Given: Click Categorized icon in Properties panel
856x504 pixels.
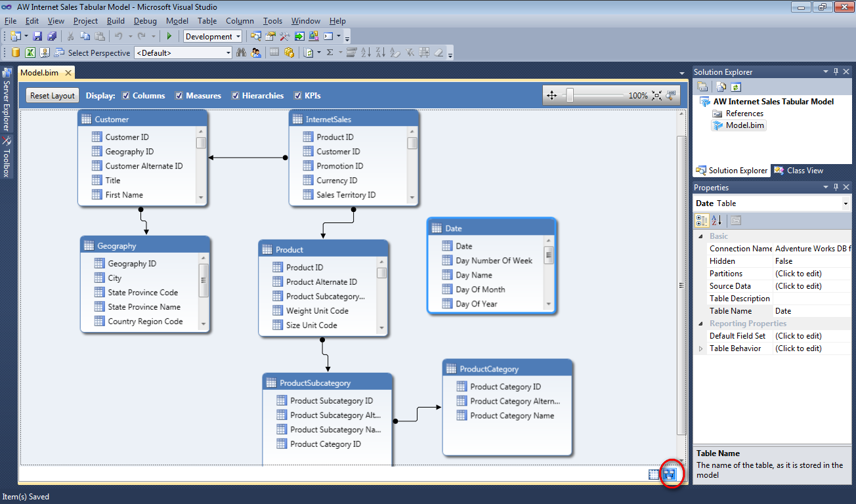Looking at the screenshot, I should (x=701, y=220).
